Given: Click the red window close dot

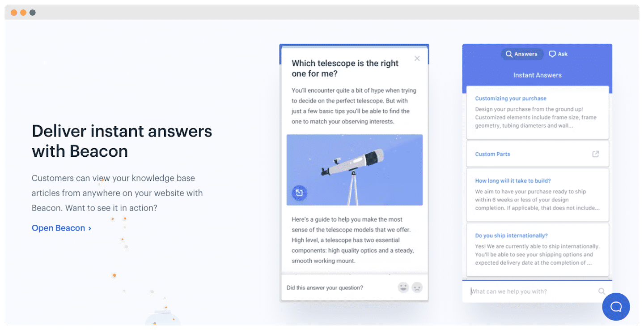Looking at the screenshot, I should click(x=14, y=13).
